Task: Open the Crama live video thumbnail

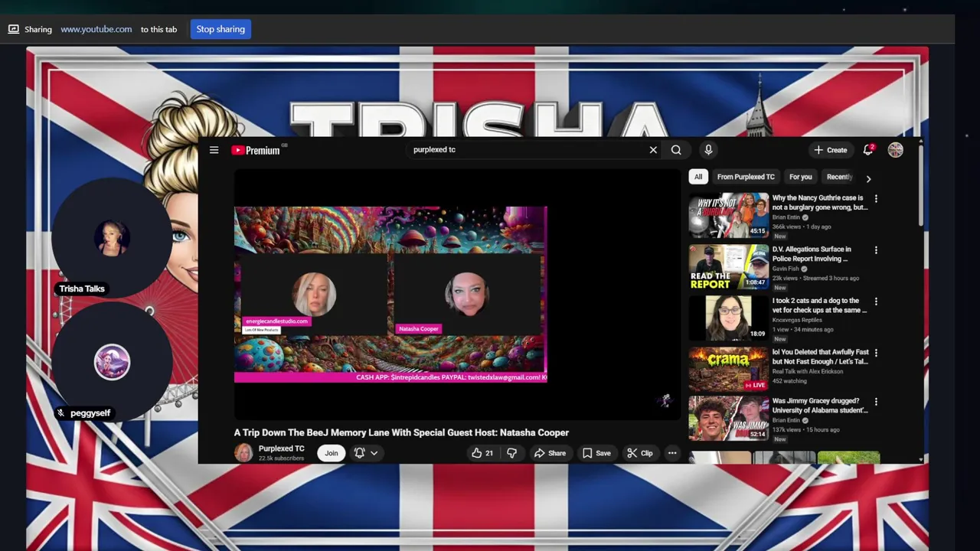Action: (728, 369)
